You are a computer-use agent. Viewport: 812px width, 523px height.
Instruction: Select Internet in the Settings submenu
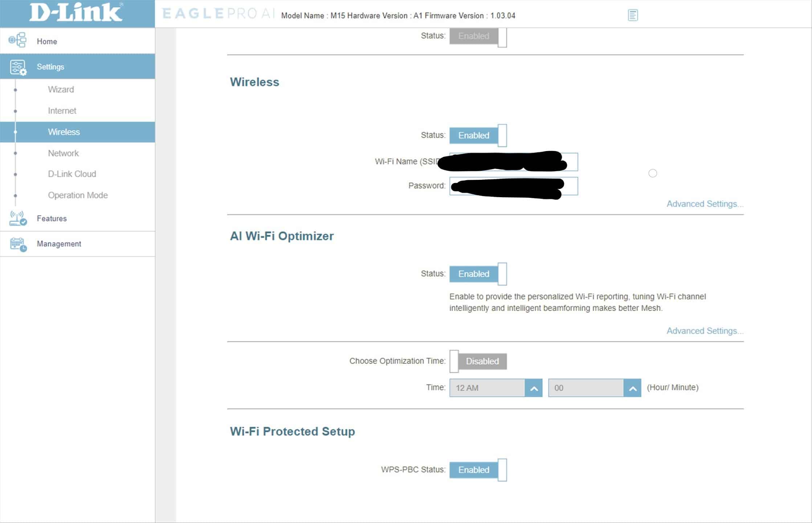click(62, 111)
